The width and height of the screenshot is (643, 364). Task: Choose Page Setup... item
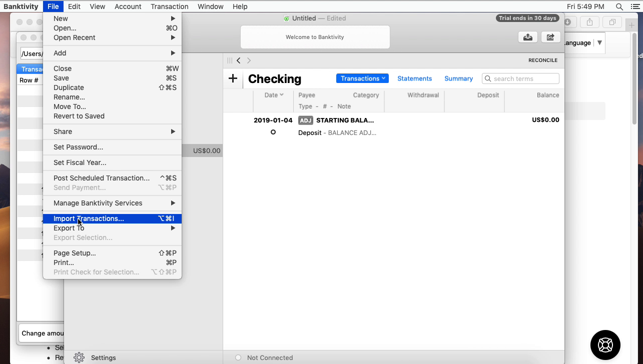pyautogui.click(x=112, y=253)
